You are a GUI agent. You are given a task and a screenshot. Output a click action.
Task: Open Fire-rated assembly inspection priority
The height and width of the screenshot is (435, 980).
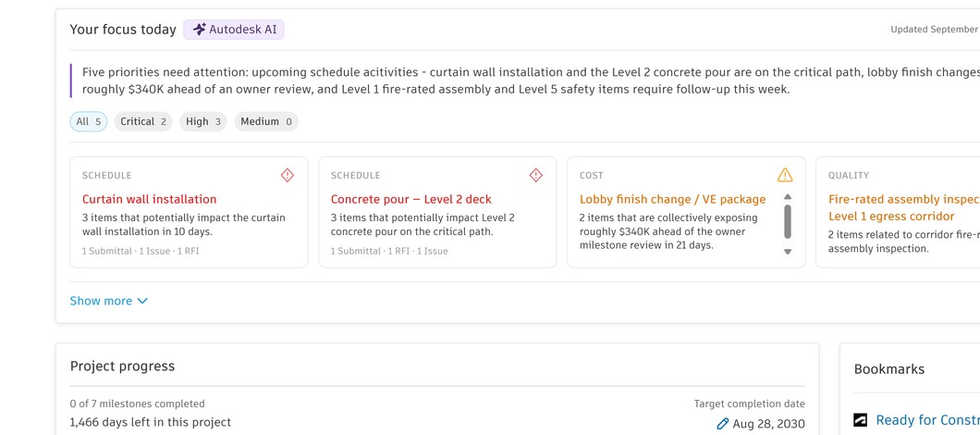coord(904,208)
